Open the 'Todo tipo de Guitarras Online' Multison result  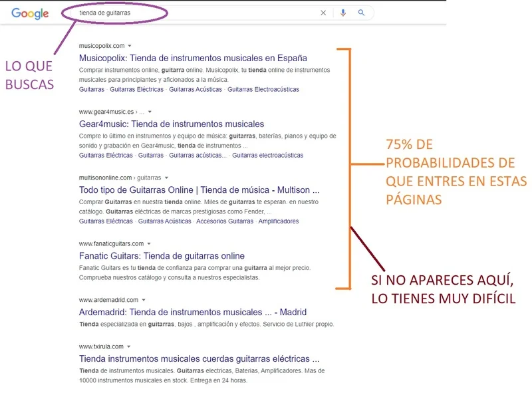pos(199,190)
